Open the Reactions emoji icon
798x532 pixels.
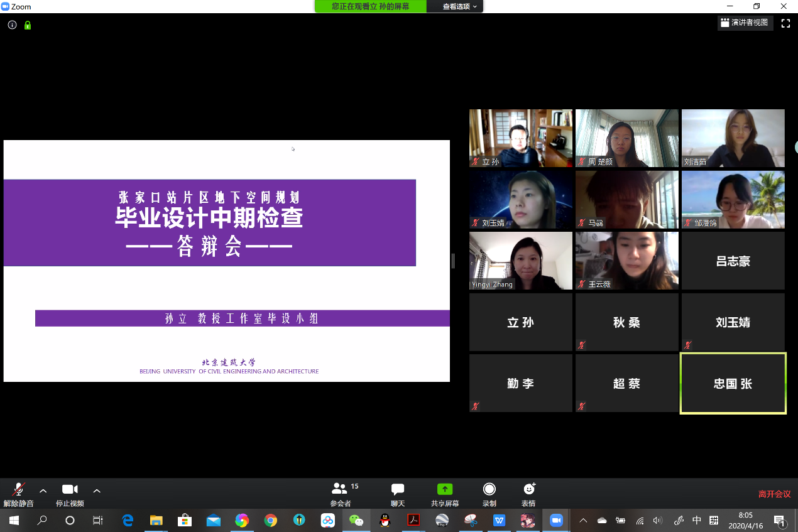pos(529,489)
